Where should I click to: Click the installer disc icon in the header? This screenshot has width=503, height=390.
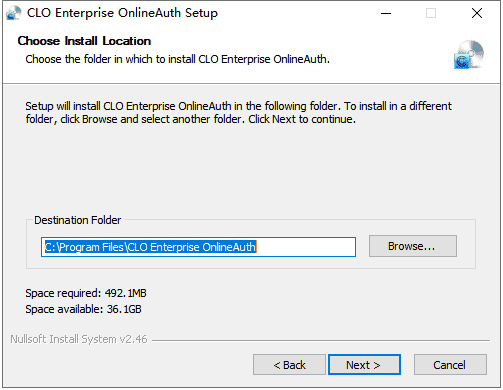[469, 55]
